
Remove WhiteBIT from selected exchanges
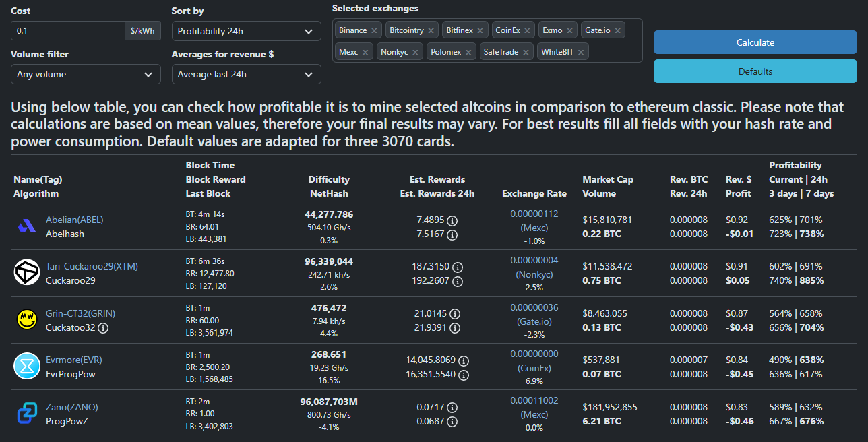tap(581, 52)
